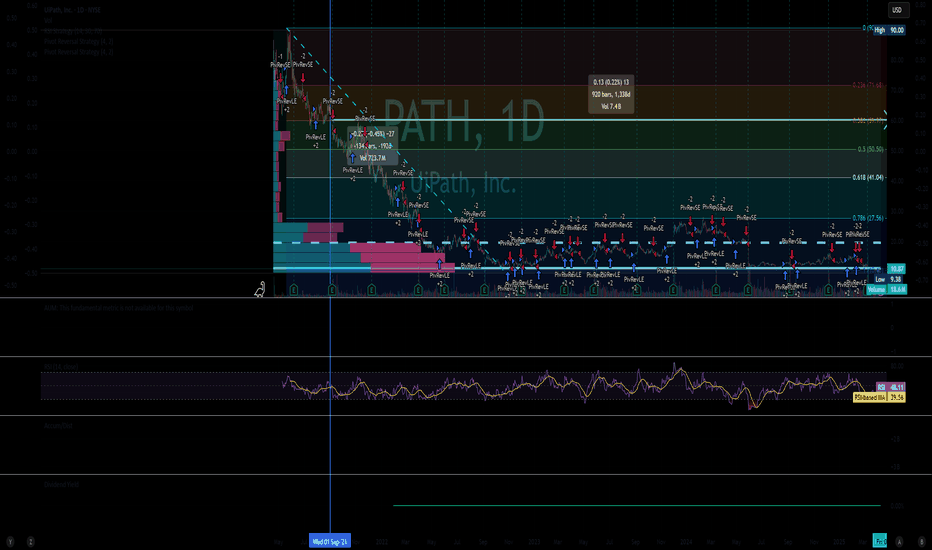Select the Pivot Reversal Strategy entry directly below RSI Strategy
Image resolution: width=932 pixels, height=550 pixels.
(78, 42)
